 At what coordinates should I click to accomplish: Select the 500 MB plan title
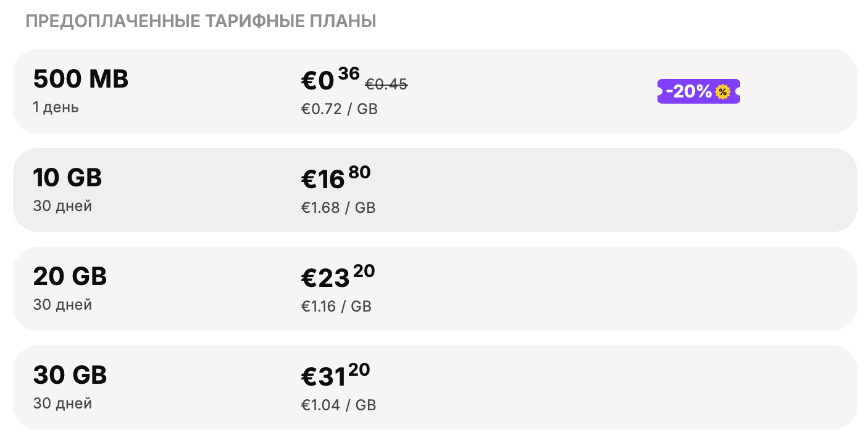(81, 80)
